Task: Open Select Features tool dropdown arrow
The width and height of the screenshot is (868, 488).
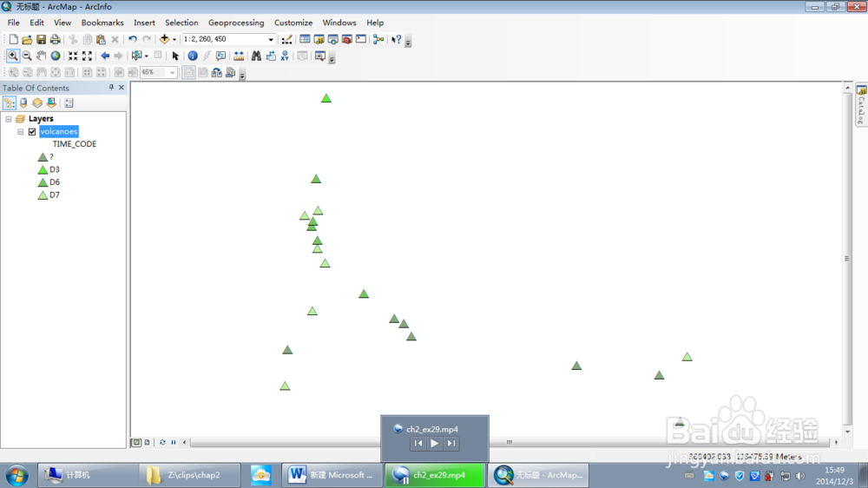Action: pos(146,56)
